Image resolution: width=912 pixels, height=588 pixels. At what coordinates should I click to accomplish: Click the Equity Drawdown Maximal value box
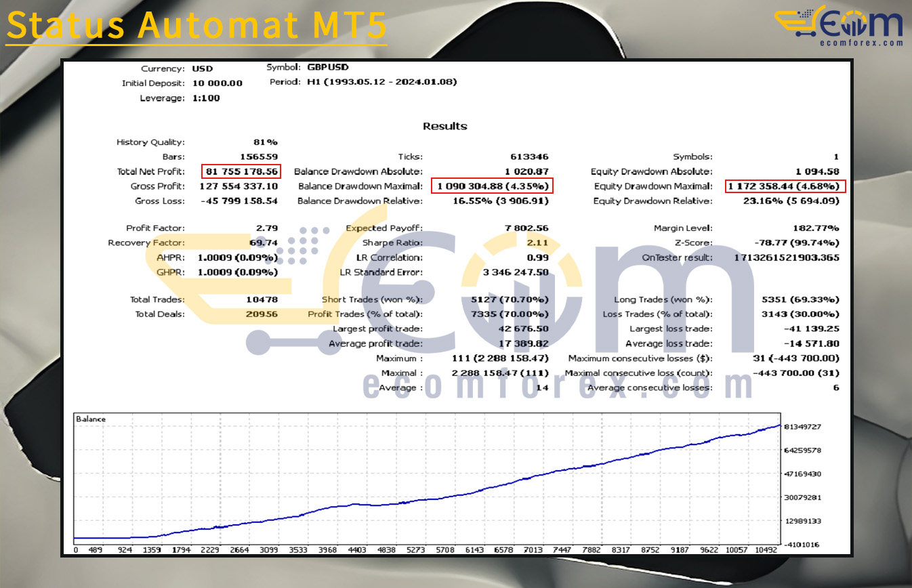(x=785, y=186)
